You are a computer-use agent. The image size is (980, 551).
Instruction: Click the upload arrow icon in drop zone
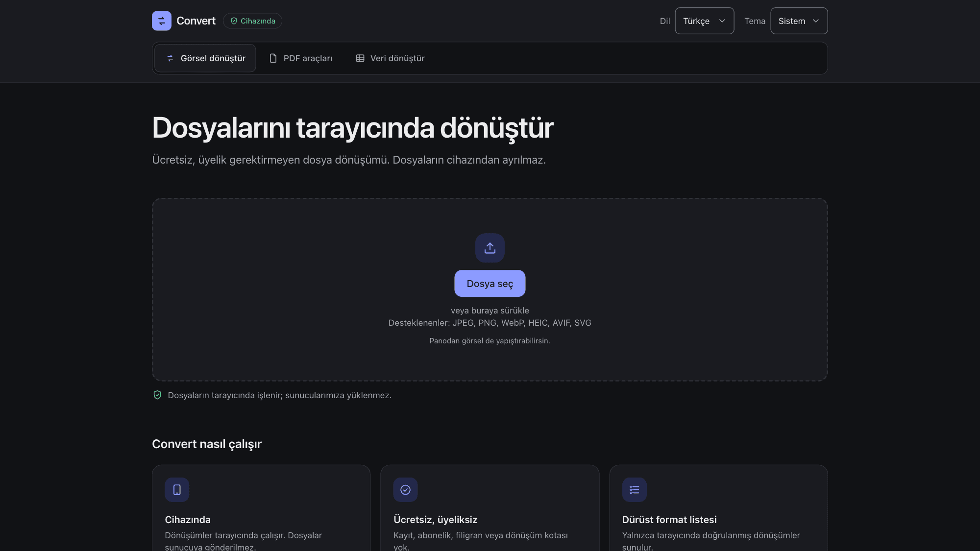tap(490, 248)
